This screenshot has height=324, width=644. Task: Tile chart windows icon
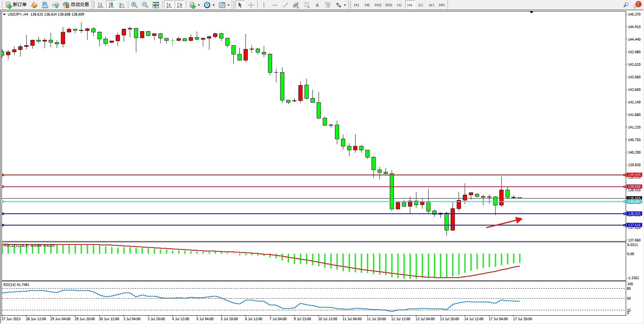(156, 5)
